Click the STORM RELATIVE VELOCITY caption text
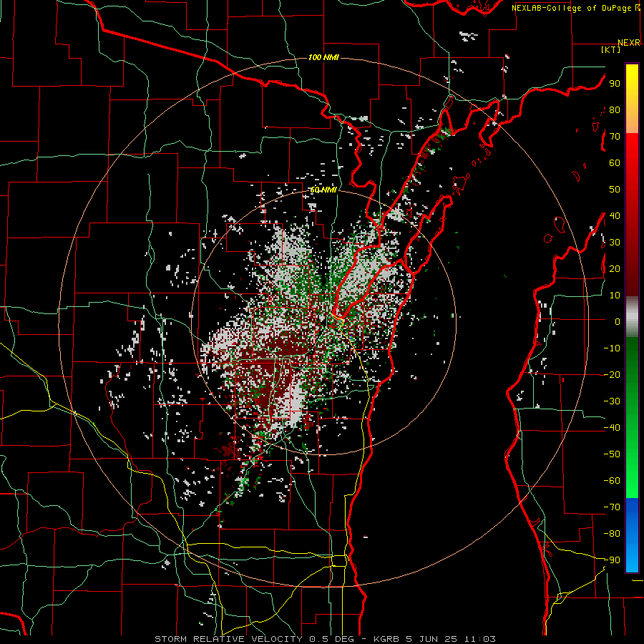Screen dimensions: 644x644 [228, 639]
